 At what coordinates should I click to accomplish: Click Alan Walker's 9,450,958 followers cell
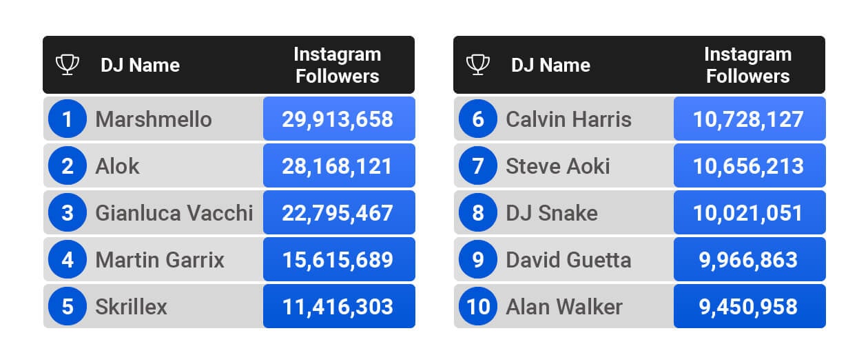pyautogui.click(x=748, y=306)
